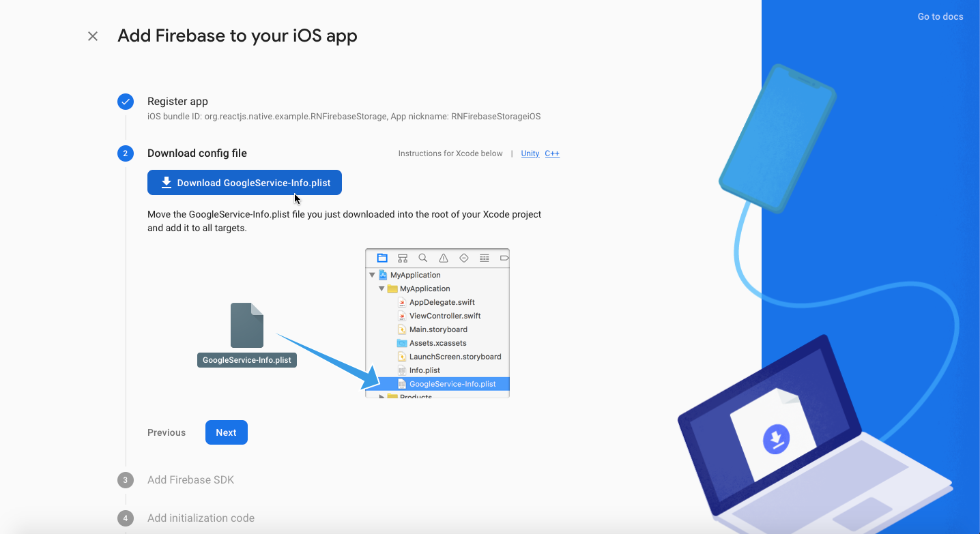Click the Xcode test navigator diamond icon
Screen dimensions: 980x534
point(464,258)
